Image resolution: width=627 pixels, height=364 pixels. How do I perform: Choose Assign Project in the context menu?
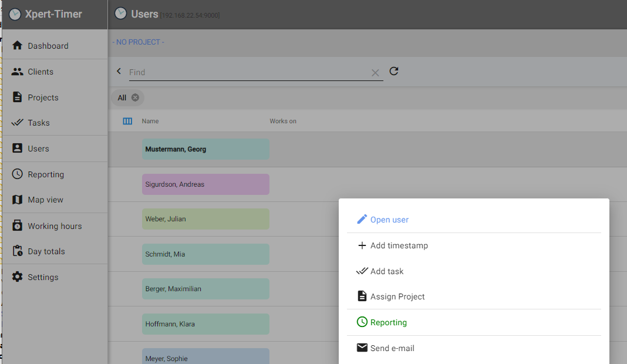[x=397, y=296]
